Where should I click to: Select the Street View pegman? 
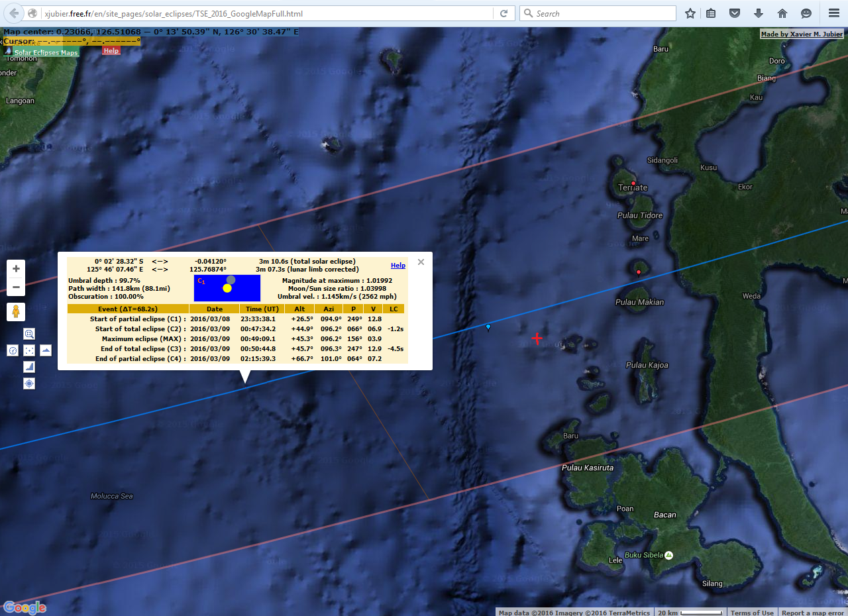point(17,311)
